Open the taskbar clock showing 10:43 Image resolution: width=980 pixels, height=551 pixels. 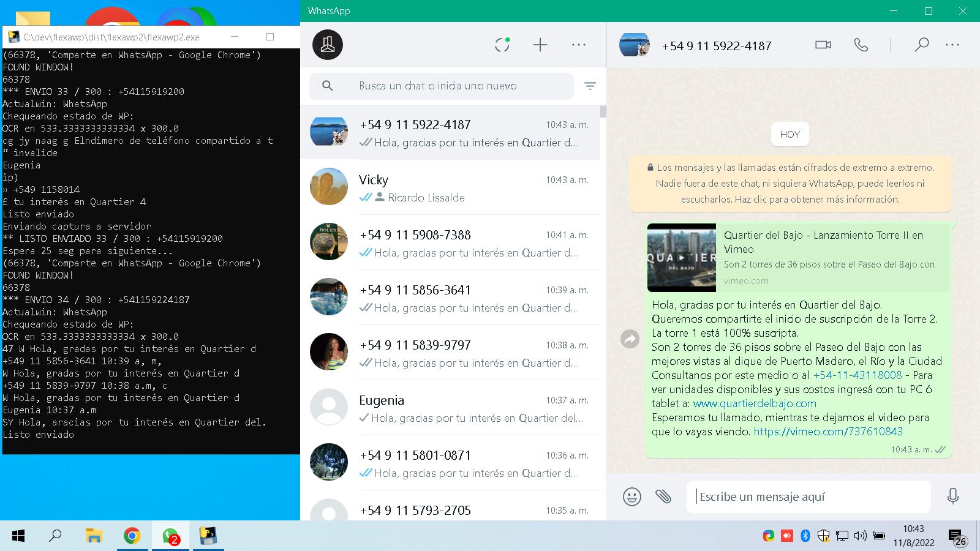[x=914, y=536]
